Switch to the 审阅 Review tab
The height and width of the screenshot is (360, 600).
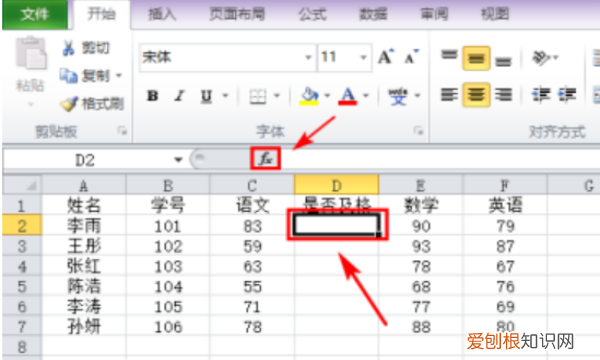pyautogui.click(x=434, y=15)
